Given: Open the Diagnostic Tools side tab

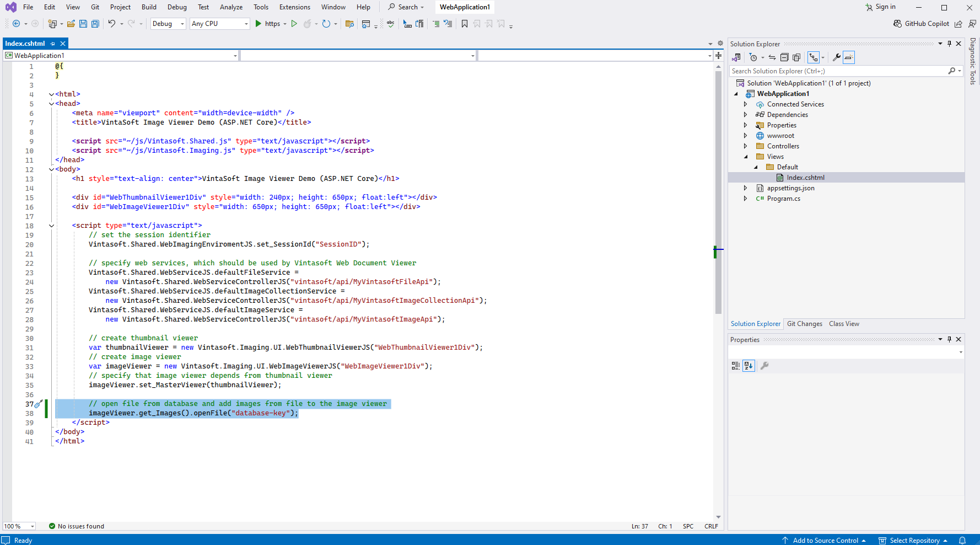Looking at the screenshot, I should (x=973, y=61).
